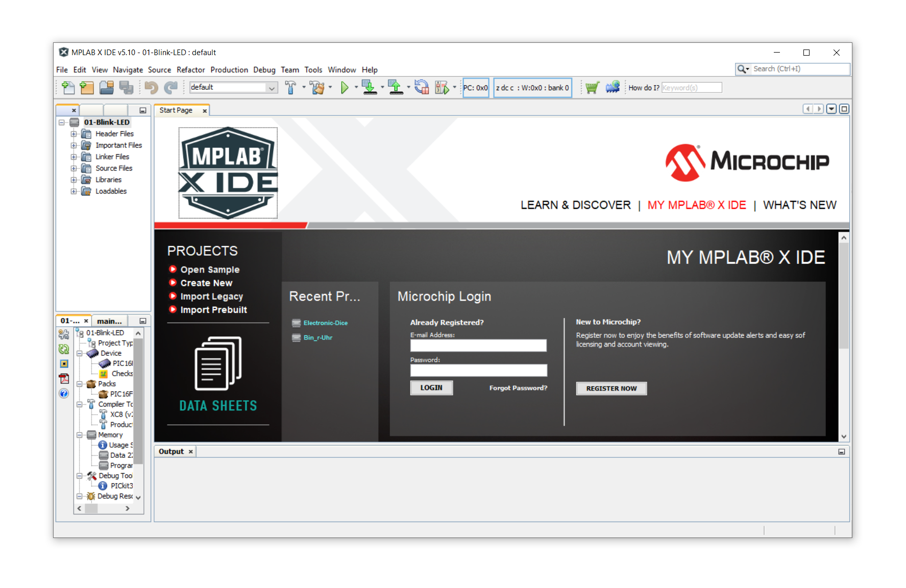The height and width of the screenshot is (588, 906).
Task: Click the New File toolbar icon
Action: click(68, 88)
